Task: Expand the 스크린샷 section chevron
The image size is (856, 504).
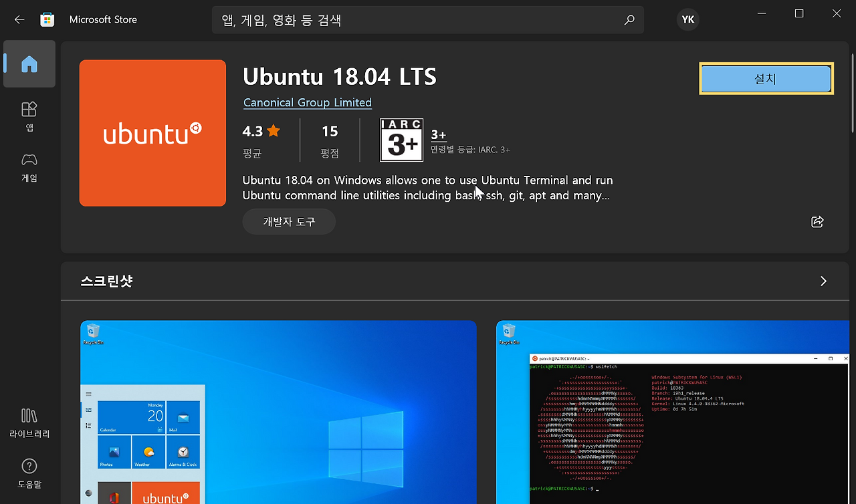Action: pos(823,281)
